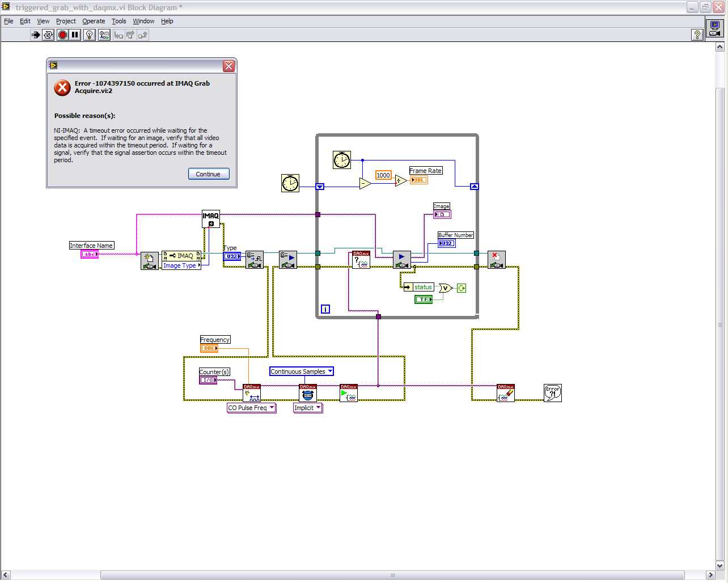Click the Step Into toolbar button
Screen dimensions: 728x583
tap(118, 35)
